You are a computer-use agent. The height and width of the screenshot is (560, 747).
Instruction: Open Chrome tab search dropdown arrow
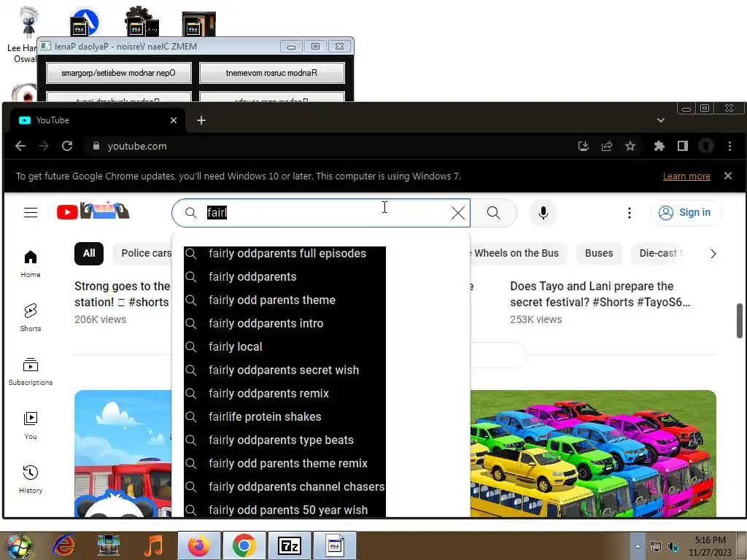661,120
